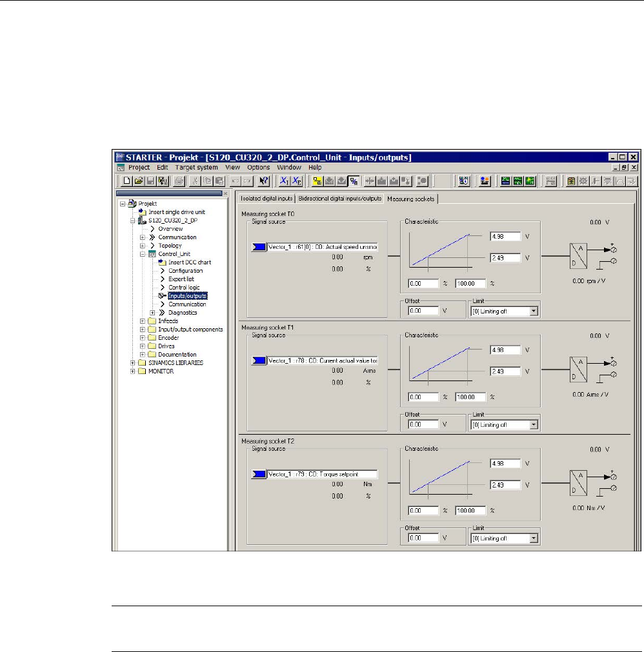Click the Print toolbar icon
Screen dimensions: 644x652
179,181
